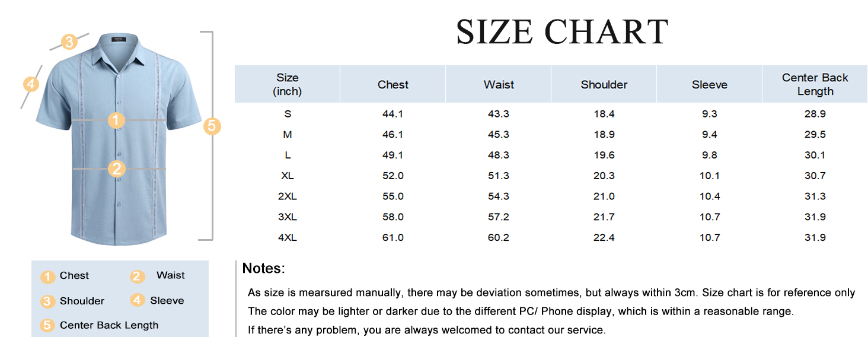Click the SIZE CHART title
868x356 pixels.
(562, 32)
